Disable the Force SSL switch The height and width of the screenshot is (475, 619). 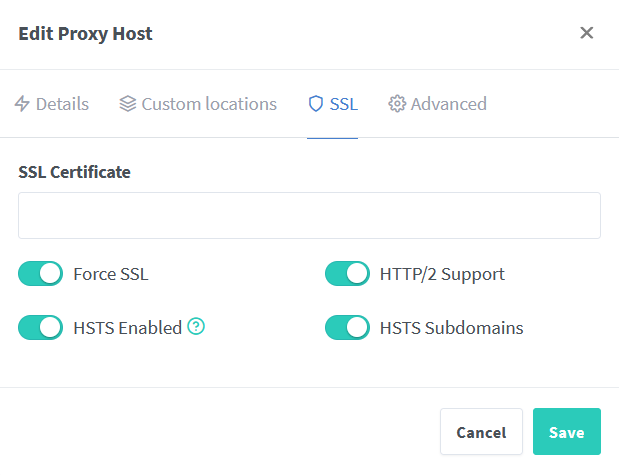click(41, 274)
